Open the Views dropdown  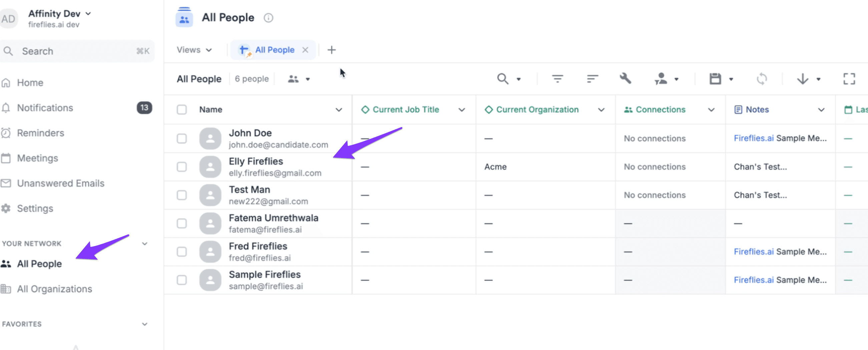tap(194, 50)
